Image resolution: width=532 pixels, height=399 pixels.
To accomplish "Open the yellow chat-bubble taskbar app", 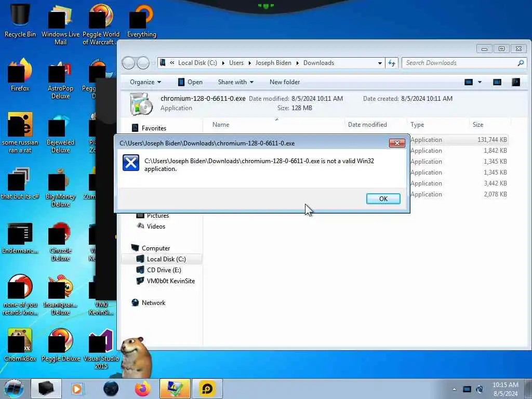I will click(207, 389).
